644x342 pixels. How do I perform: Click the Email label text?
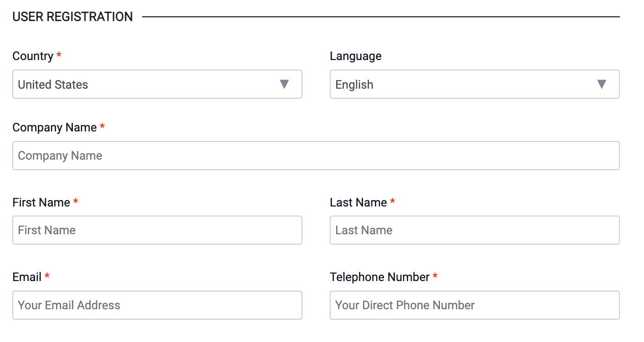tap(27, 277)
